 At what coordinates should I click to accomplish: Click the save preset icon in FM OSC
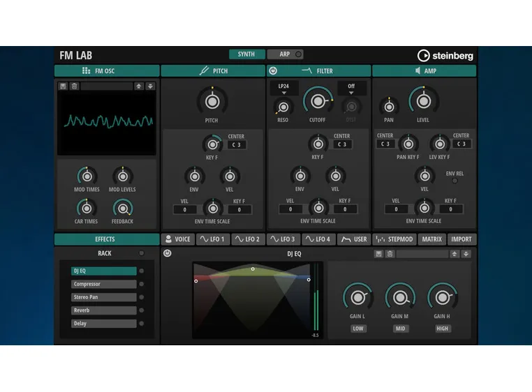(x=63, y=86)
